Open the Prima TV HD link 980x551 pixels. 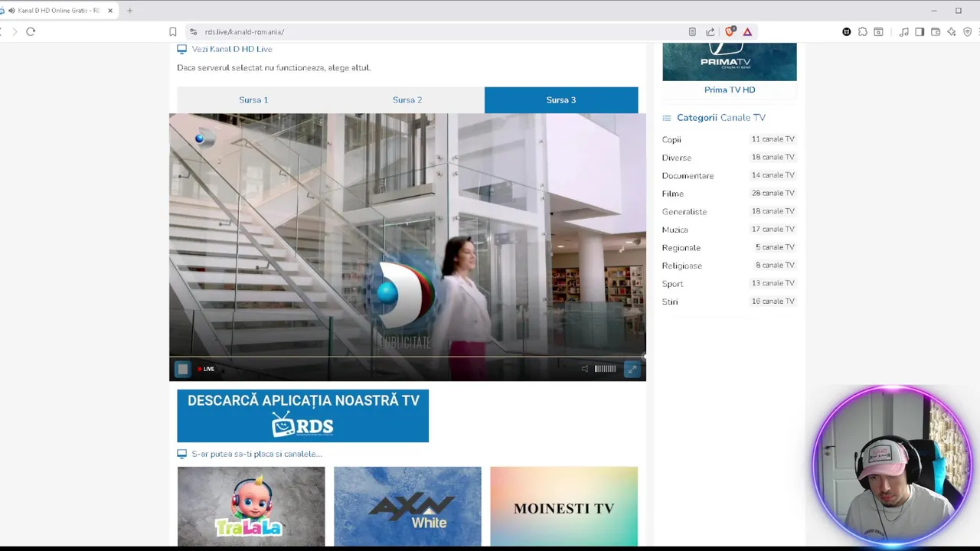click(730, 90)
